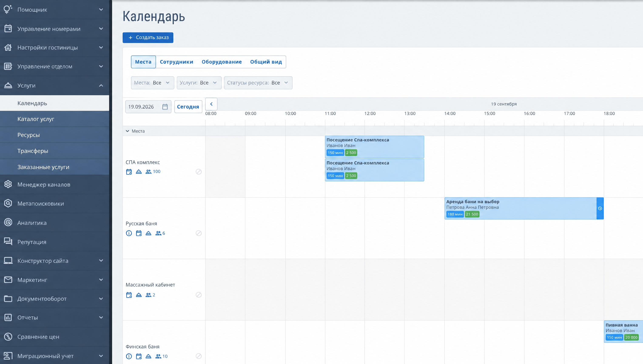Collapse the Места group row
The height and width of the screenshot is (364, 643).
coord(128,131)
